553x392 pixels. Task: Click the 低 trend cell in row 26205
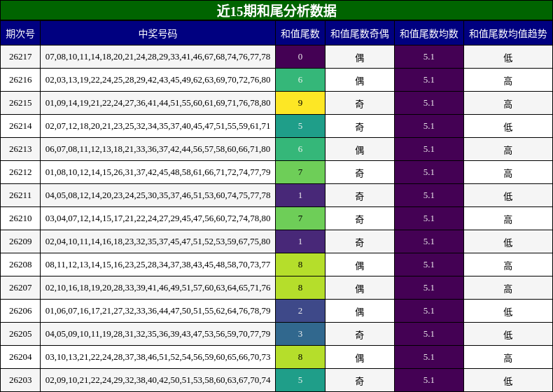[508, 334]
